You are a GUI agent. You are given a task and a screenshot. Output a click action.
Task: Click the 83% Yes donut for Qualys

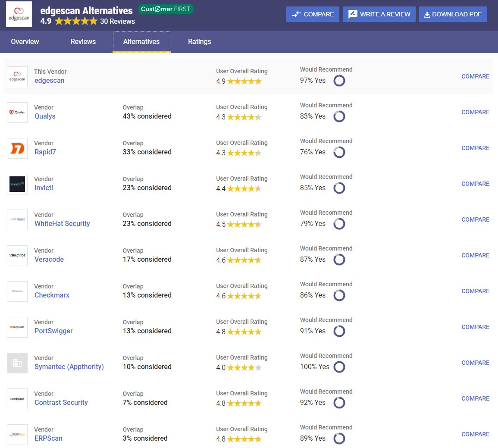pos(339,116)
